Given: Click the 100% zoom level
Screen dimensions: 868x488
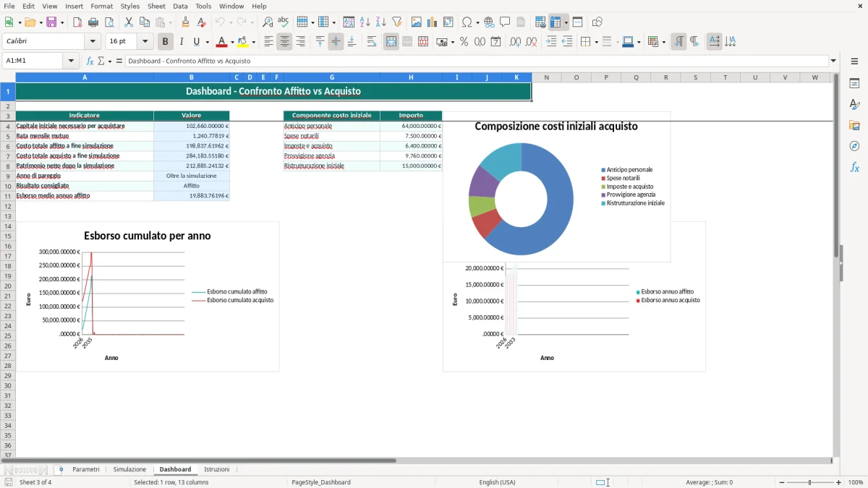Looking at the screenshot, I should (856, 482).
